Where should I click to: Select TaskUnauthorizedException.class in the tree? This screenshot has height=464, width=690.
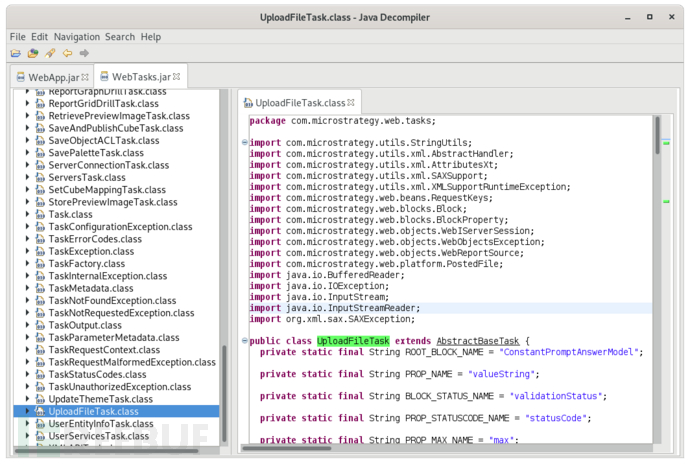pyautogui.click(x=120, y=387)
